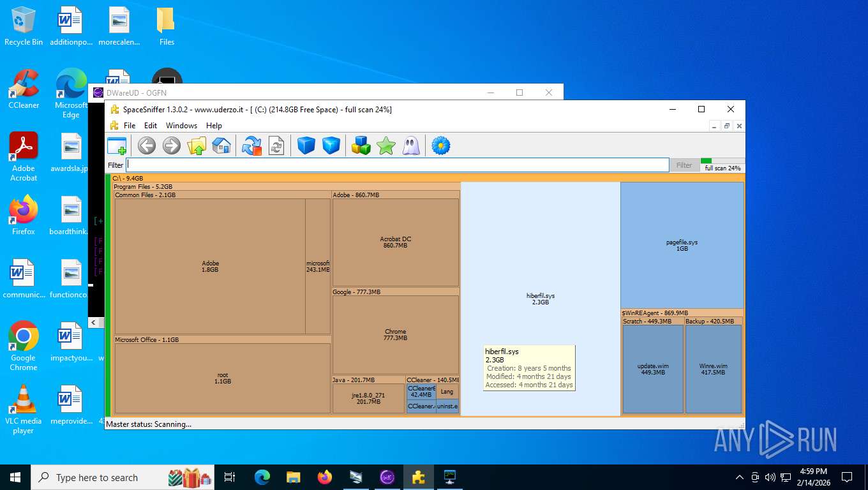868x490 pixels.
Task: Click the SpaceSniffer menu bar app icon
Action: (x=114, y=126)
